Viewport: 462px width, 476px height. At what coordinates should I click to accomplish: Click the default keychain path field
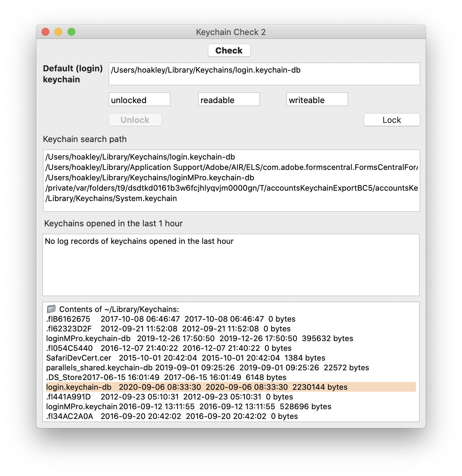(264, 74)
